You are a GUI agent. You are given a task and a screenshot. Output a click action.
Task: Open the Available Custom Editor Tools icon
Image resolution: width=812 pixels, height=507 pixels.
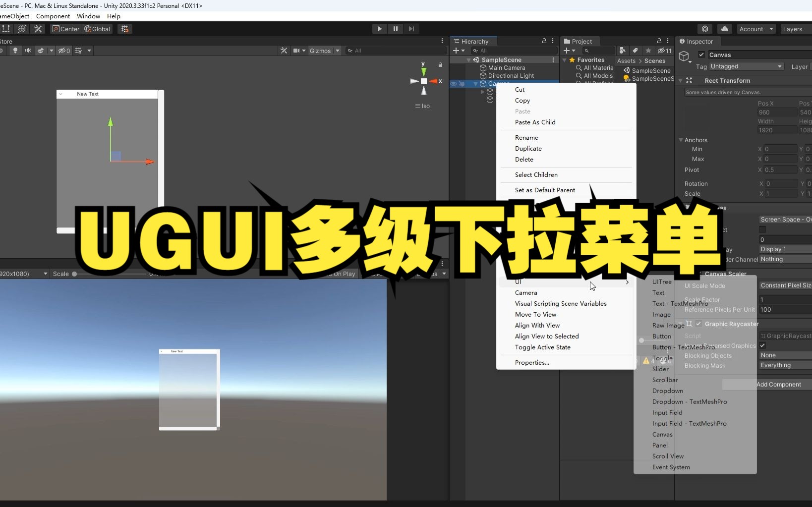click(x=38, y=29)
